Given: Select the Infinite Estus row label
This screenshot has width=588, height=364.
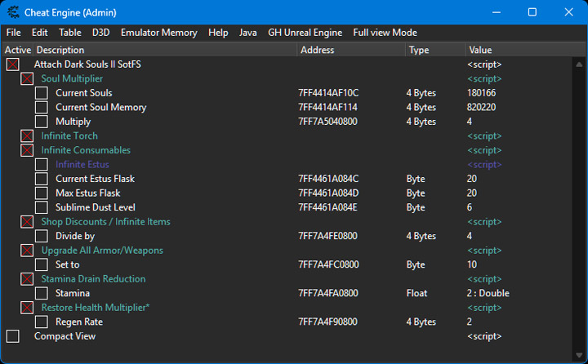Looking at the screenshot, I should coord(82,165).
